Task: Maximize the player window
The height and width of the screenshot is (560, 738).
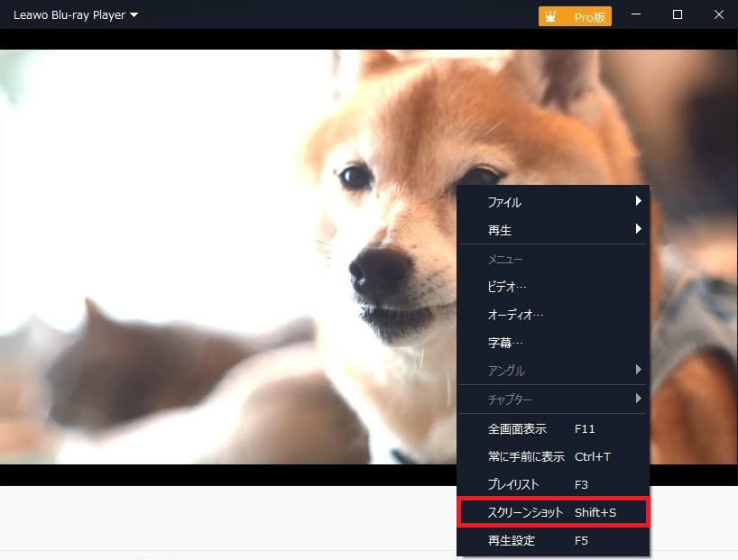Action: [678, 14]
